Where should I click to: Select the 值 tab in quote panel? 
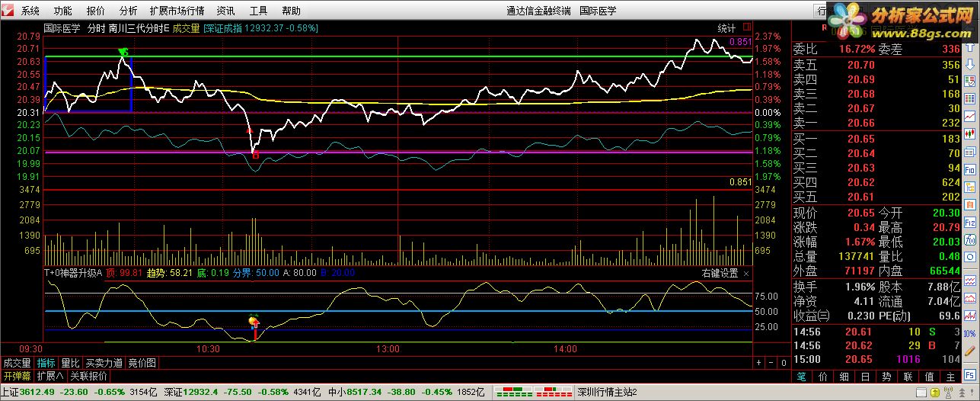pos(929,376)
